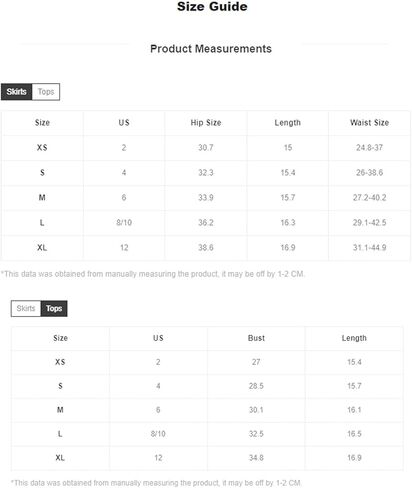Click the 8/10 US size in skirts table
The height and width of the screenshot is (488, 412).
[x=124, y=223]
